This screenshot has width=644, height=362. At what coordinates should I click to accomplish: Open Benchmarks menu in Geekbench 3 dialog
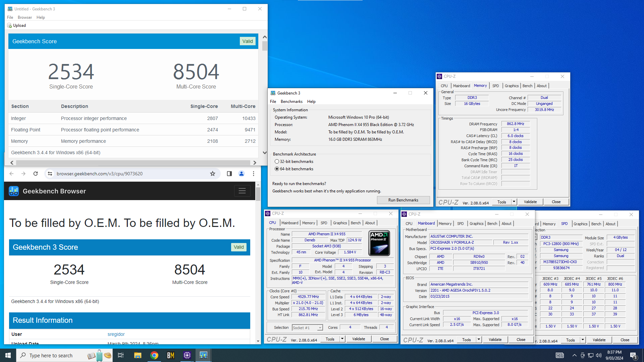point(291,102)
